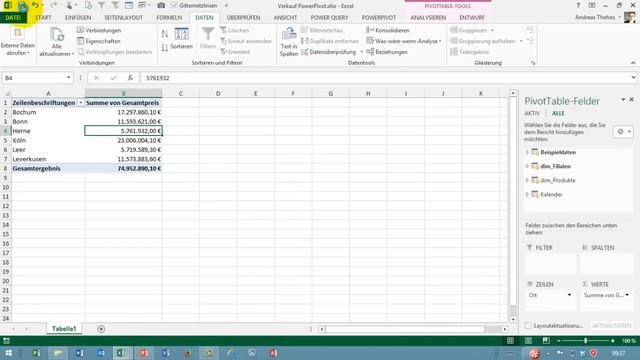Click Datenüberprüfung
The height and width of the screenshot is (360, 640).
coord(329,52)
